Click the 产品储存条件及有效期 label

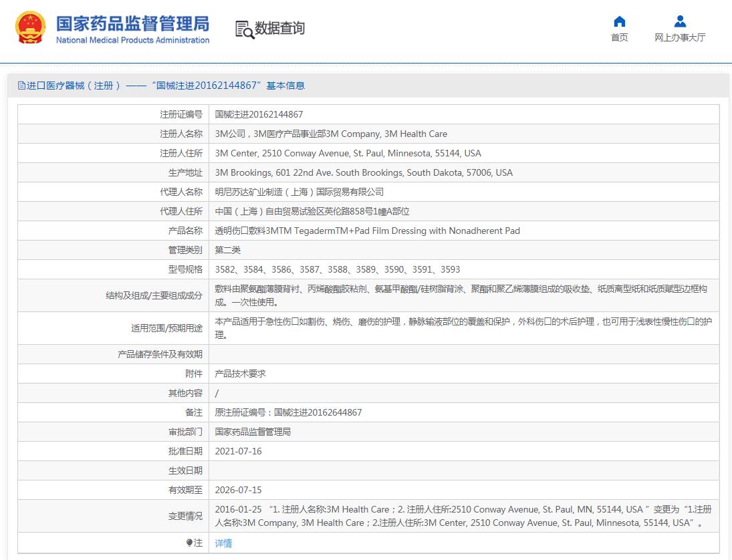160,355
